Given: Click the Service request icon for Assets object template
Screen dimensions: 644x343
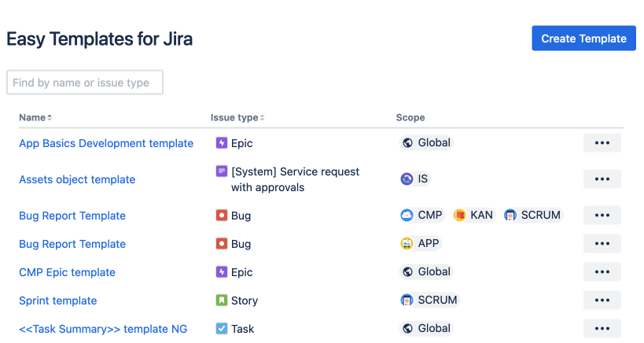Looking at the screenshot, I should (222, 171).
